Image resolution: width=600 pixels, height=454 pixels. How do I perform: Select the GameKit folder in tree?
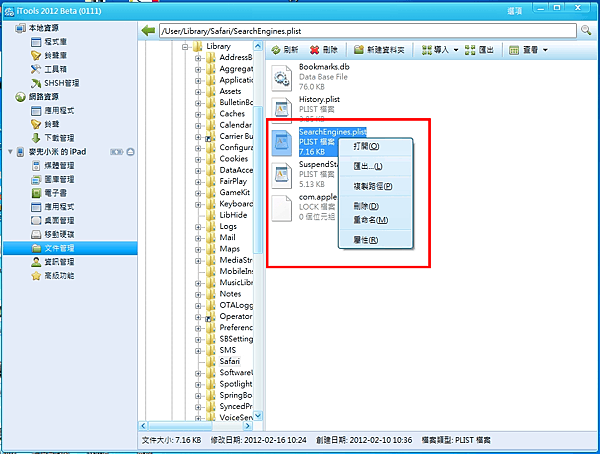point(235,193)
